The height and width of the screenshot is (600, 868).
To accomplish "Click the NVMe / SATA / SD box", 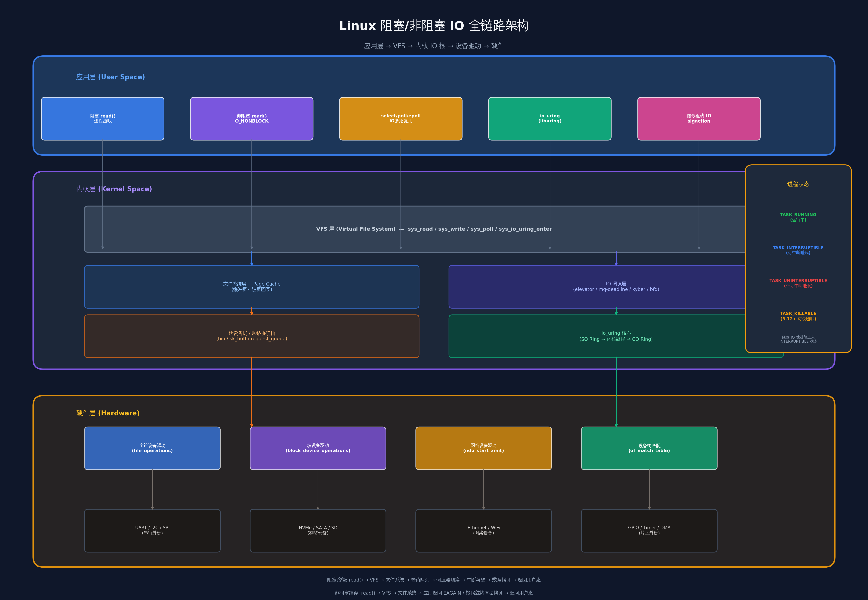I will pos(318,530).
